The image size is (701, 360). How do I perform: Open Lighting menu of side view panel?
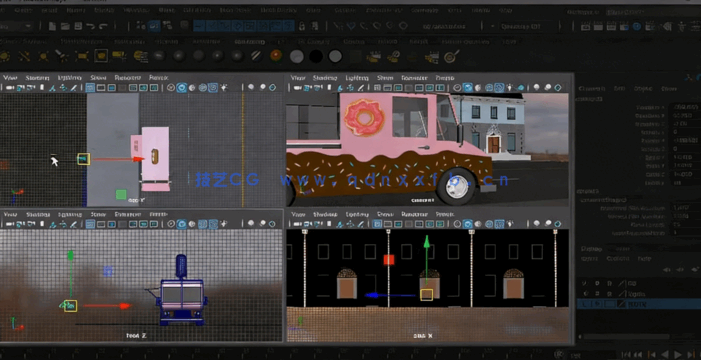[357, 214]
